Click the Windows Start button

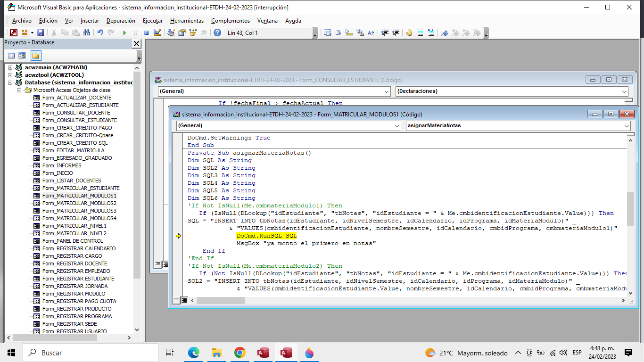coord(11,353)
